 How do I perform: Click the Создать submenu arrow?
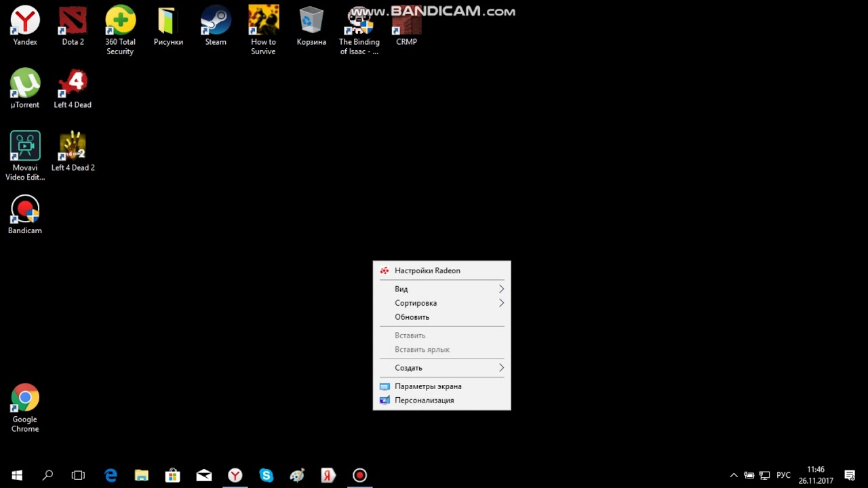point(502,368)
